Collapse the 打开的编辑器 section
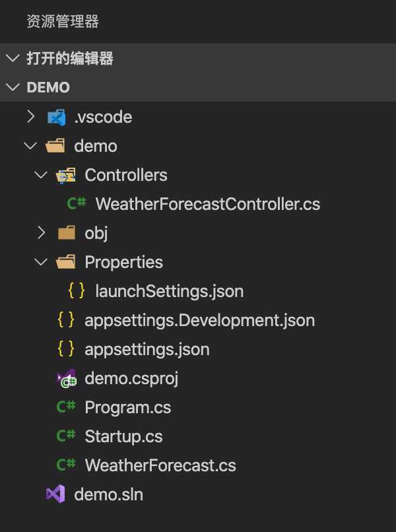396x532 pixels. tap(13, 59)
